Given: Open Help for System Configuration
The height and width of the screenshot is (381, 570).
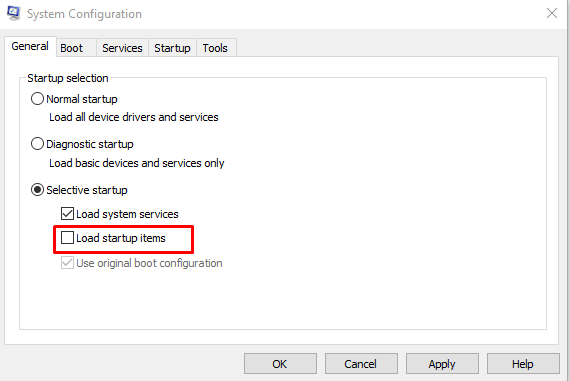Looking at the screenshot, I should point(523,364).
